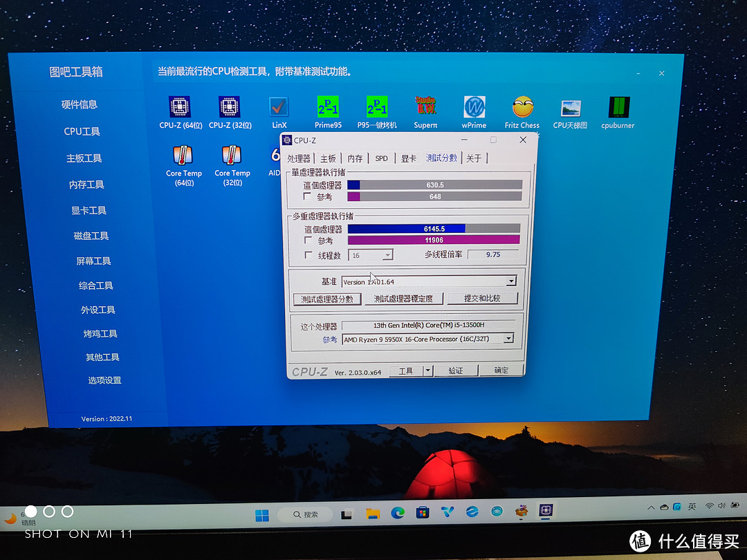Open 综合工具 in the sidebar

pyautogui.click(x=96, y=286)
